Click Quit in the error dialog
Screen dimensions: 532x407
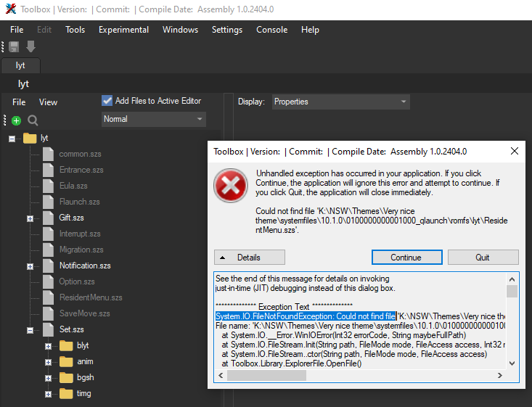pyautogui.click(x=483, y=258)
